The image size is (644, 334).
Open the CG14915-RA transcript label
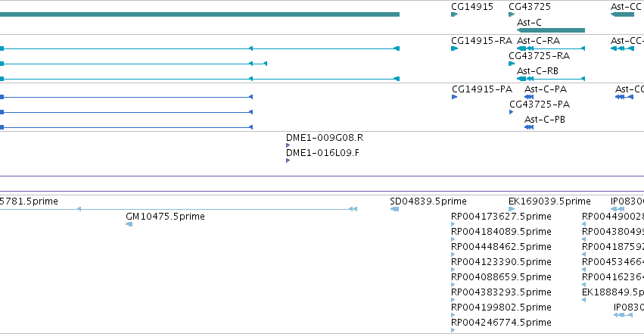point(481,41)
